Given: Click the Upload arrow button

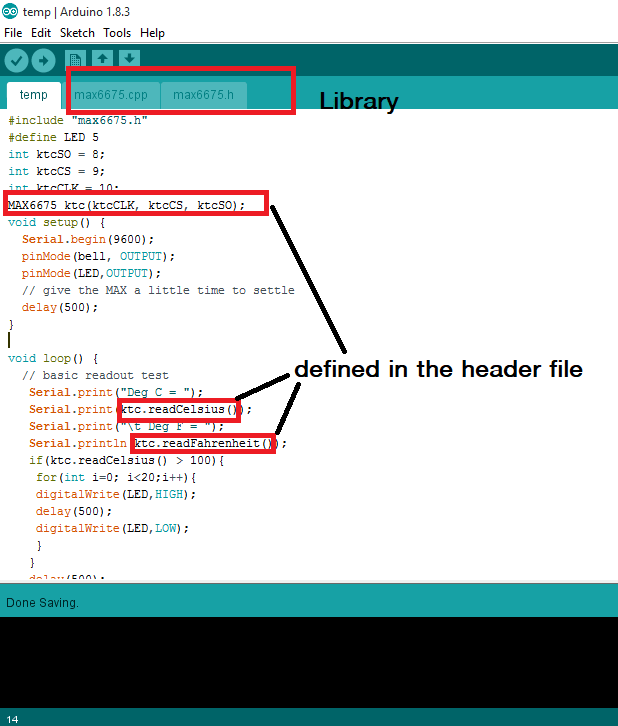Looking at the screenshot, I should 44,61.
